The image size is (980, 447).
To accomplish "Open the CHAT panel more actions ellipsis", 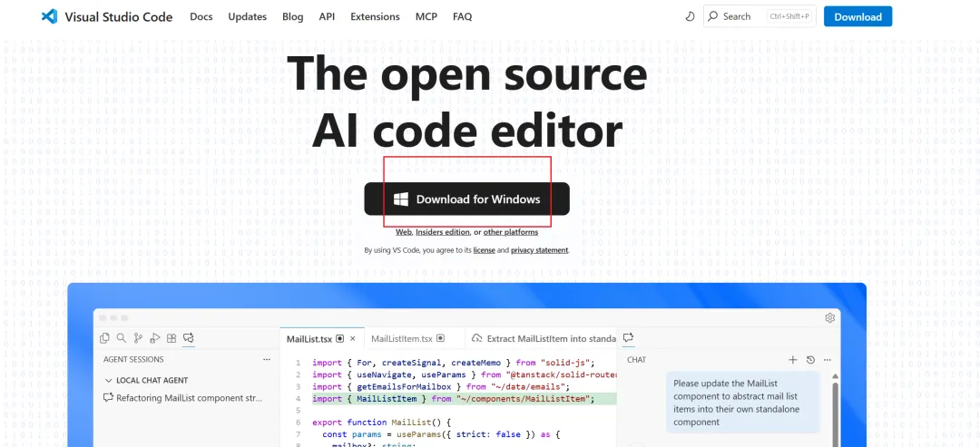I will (828, 360).
